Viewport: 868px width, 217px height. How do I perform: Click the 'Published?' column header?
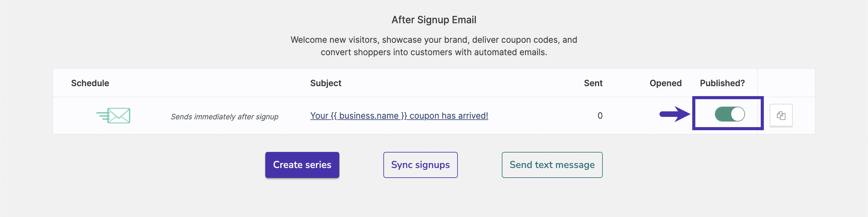tap(722, 83)
